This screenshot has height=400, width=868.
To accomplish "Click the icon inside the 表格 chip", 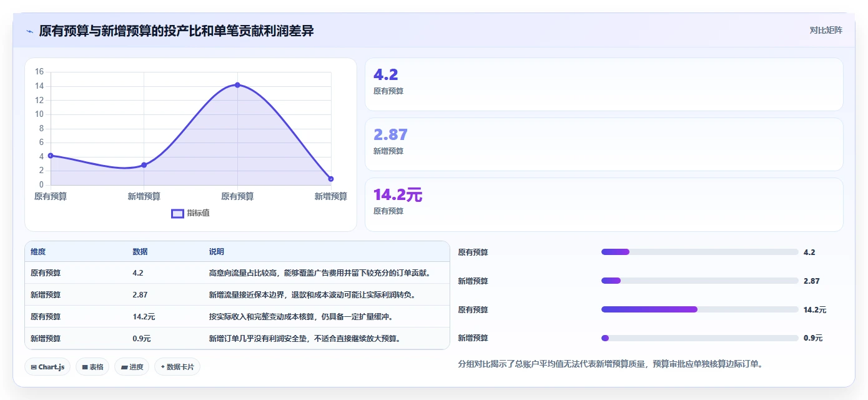I will 85,367.
